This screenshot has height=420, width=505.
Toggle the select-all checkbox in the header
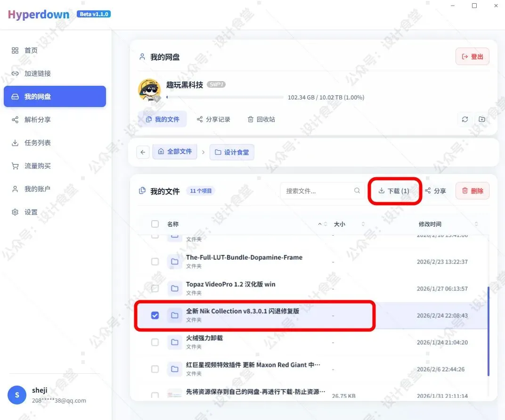pos(155,224)
